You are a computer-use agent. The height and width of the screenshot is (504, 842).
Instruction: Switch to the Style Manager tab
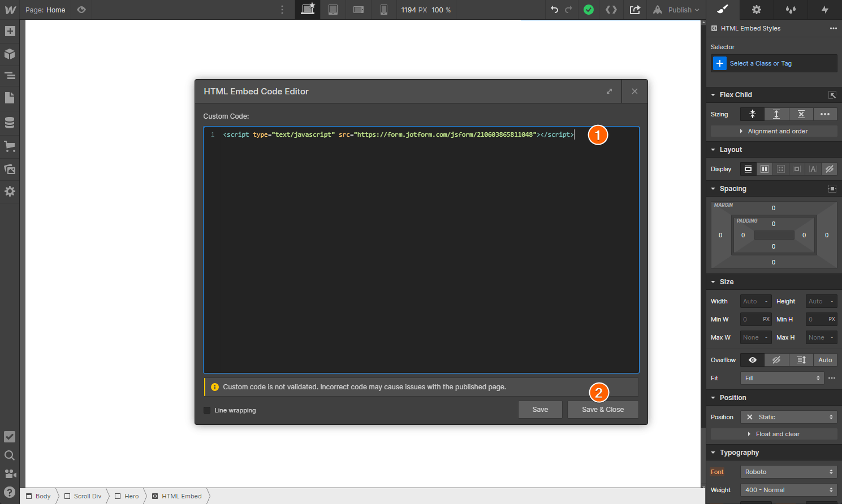[x=791, y=10]
